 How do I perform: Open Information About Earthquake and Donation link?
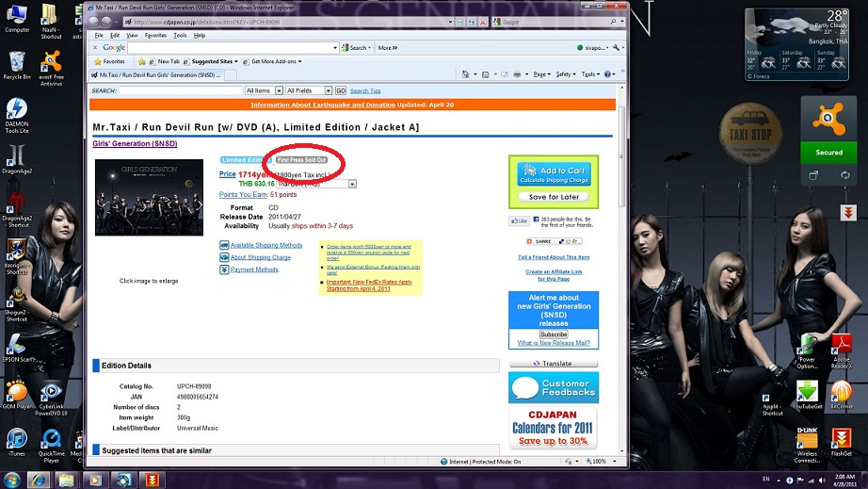pos(323,105)
